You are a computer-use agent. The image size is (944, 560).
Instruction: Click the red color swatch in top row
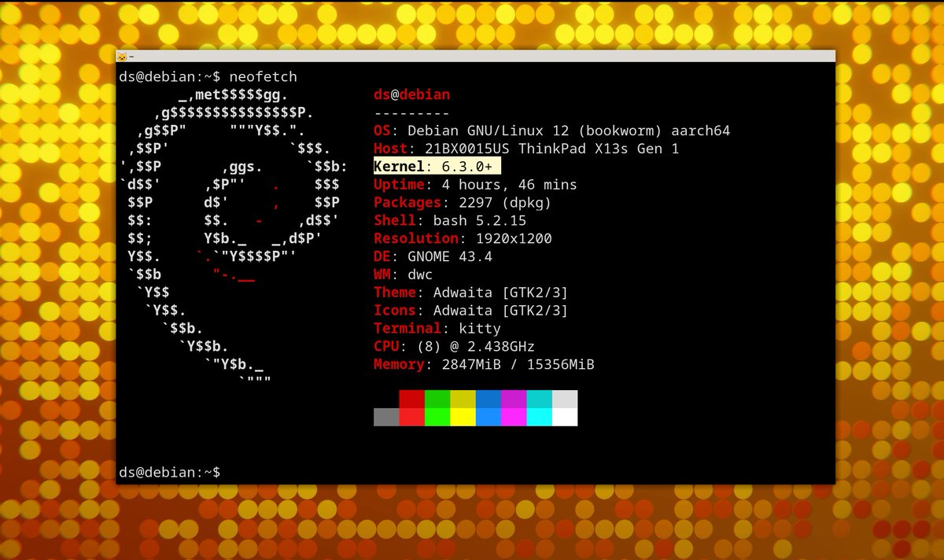point(411,399)
